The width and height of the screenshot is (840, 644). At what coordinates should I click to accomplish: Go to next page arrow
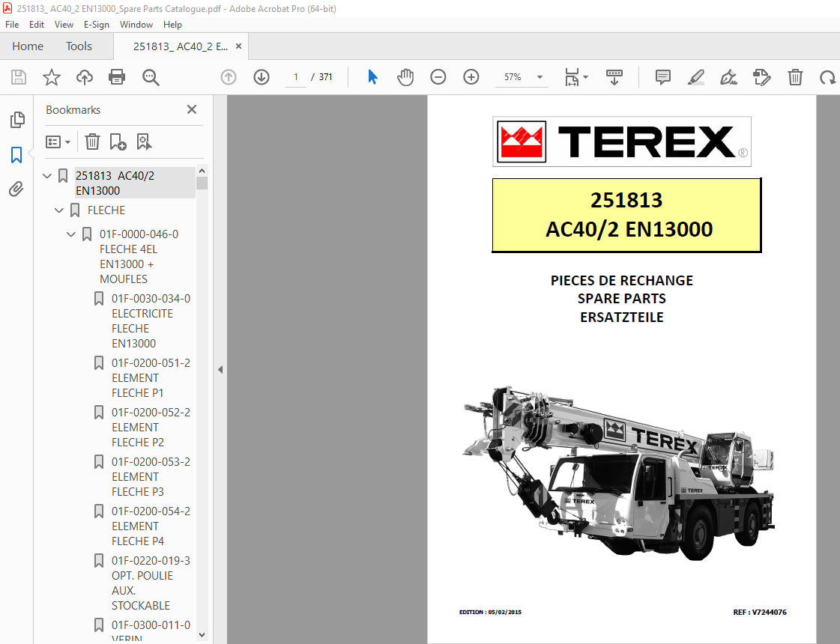pyautogui.click(x=262, y=77)
